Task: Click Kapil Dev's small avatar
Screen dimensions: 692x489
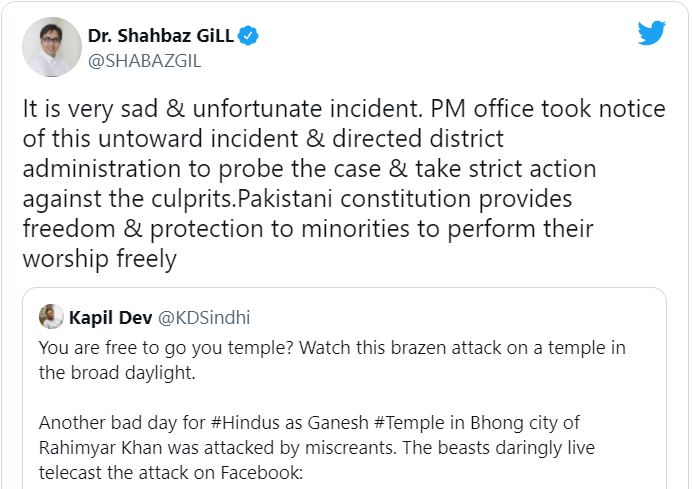Action: [51, 318]
